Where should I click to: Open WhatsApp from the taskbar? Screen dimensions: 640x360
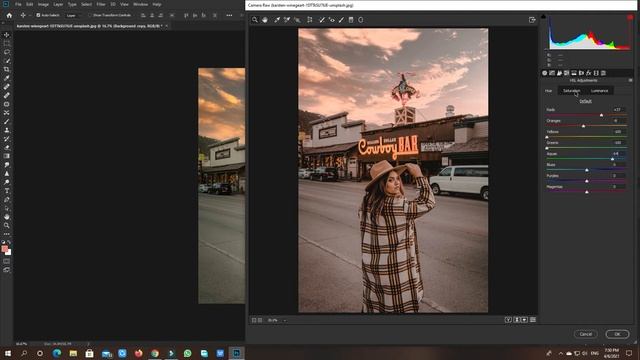point(187,353)
